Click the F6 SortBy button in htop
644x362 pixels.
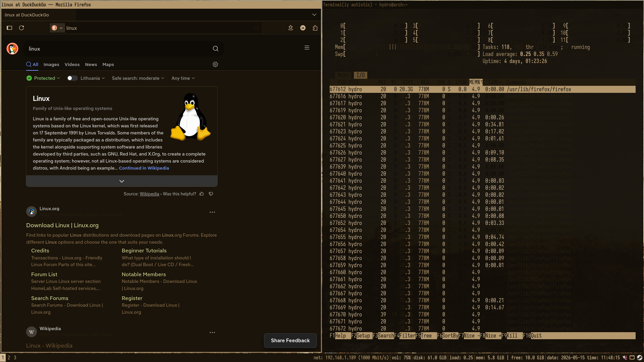point(448,336)
